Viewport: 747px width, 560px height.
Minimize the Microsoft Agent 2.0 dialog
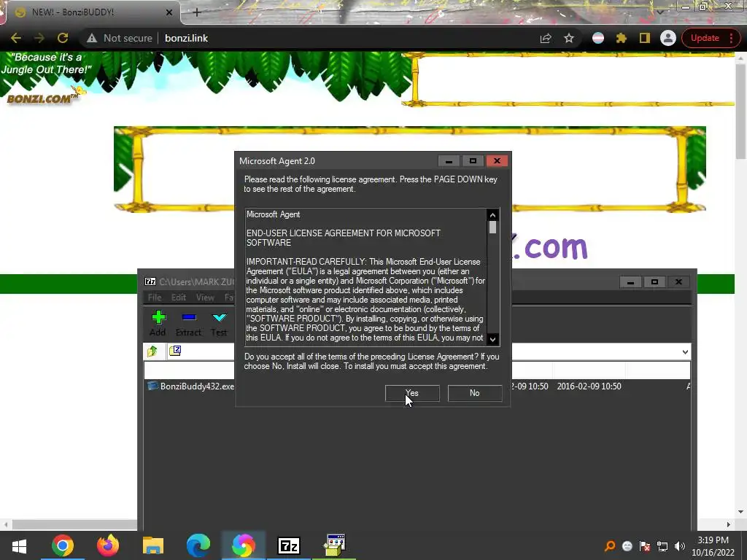tap(449, 161)
